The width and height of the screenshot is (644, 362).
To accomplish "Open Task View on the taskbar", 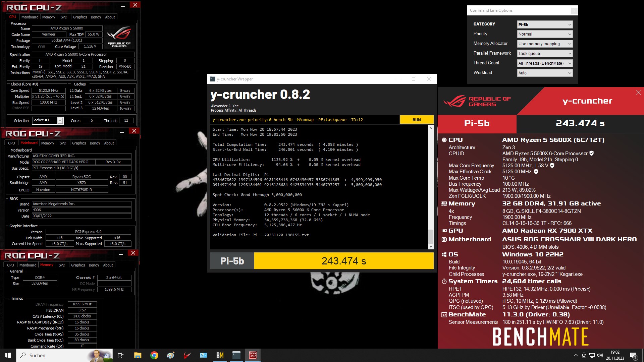I will click(121, 355).
